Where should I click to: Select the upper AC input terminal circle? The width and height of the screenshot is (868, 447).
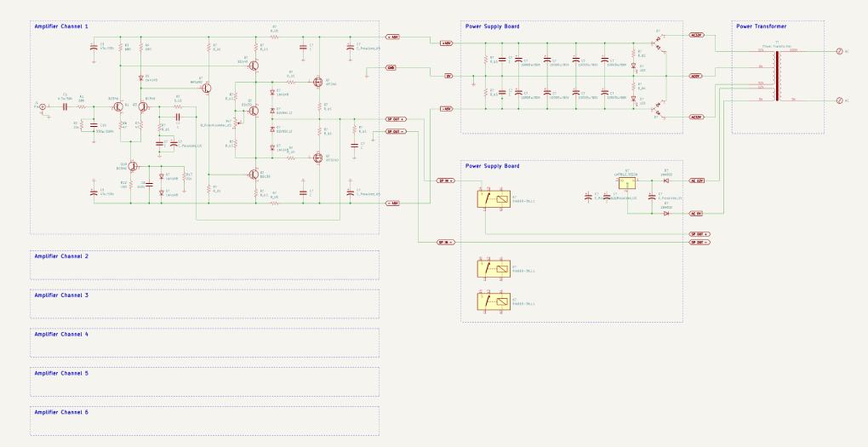point(839,52)
